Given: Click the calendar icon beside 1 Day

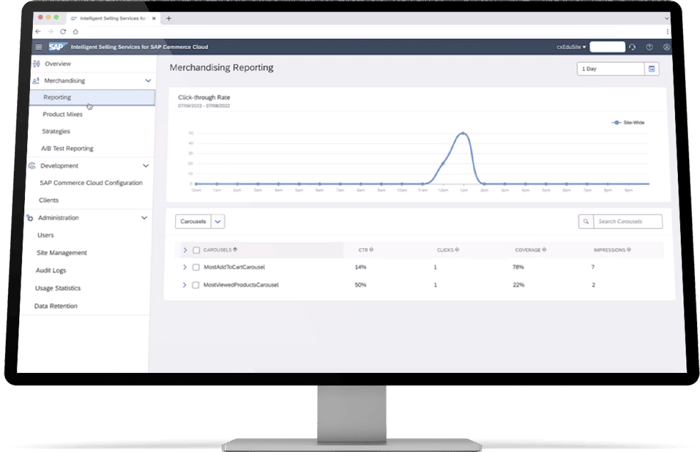Looking at the screenshot, I should (652, 69).
